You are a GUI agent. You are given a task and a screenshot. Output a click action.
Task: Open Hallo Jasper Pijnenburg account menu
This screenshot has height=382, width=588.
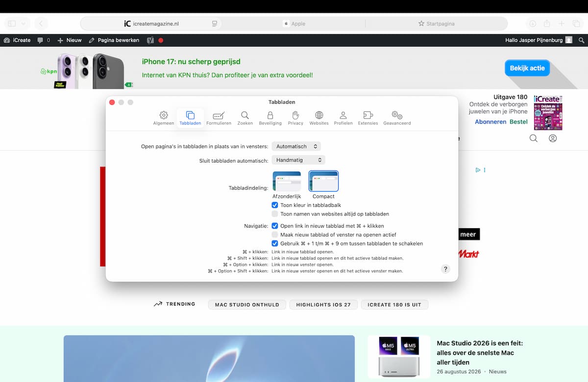[x=539, y=40]
